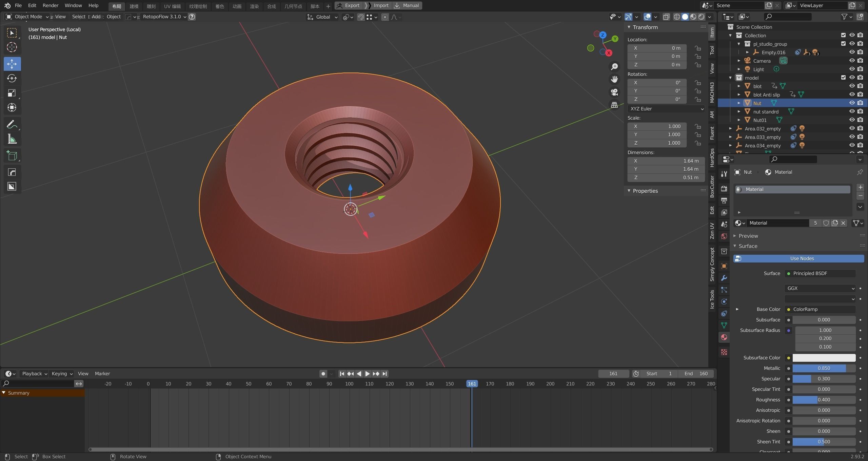Open Modifier properties wrench tab

tap(724, 278)
